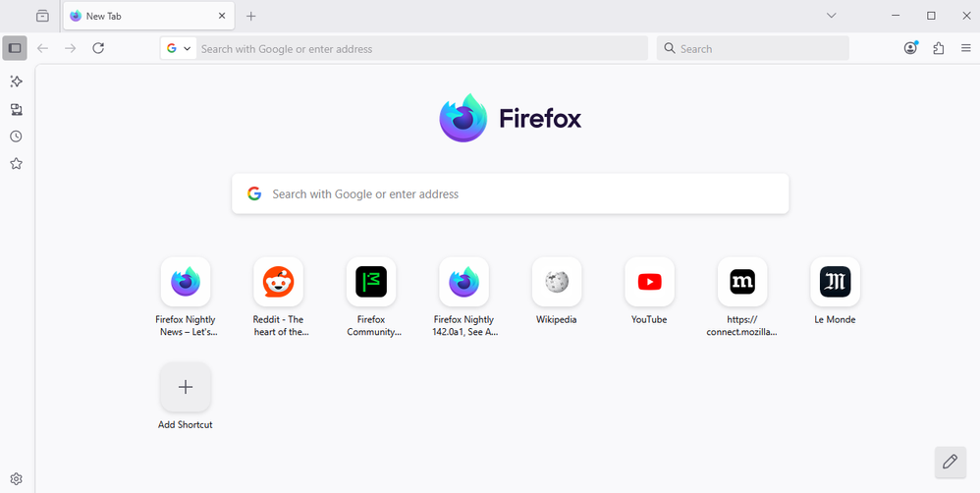Open Google search engine dropdown in address bar
Image resolution: width=980 pixels, height=493 pixels.
(x=179, y=48)
